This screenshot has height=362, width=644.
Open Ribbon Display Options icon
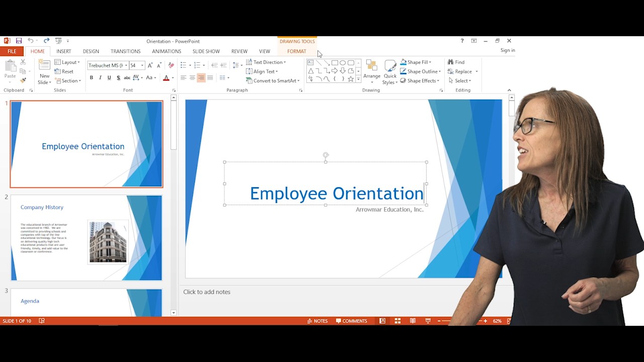tap(473, 41)
